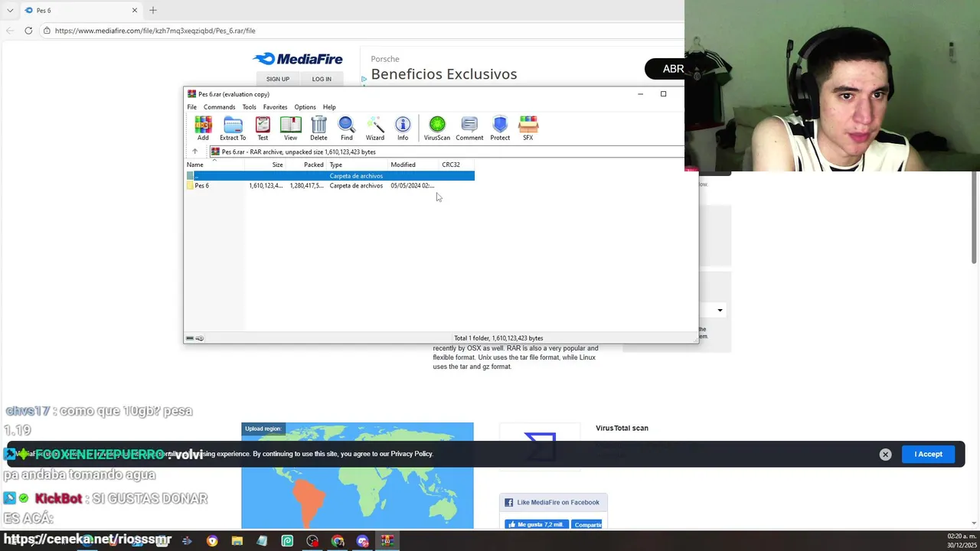Sort file list by Name column
The image size is (980, 551).
pyautogui.click(x=214, y=165)
